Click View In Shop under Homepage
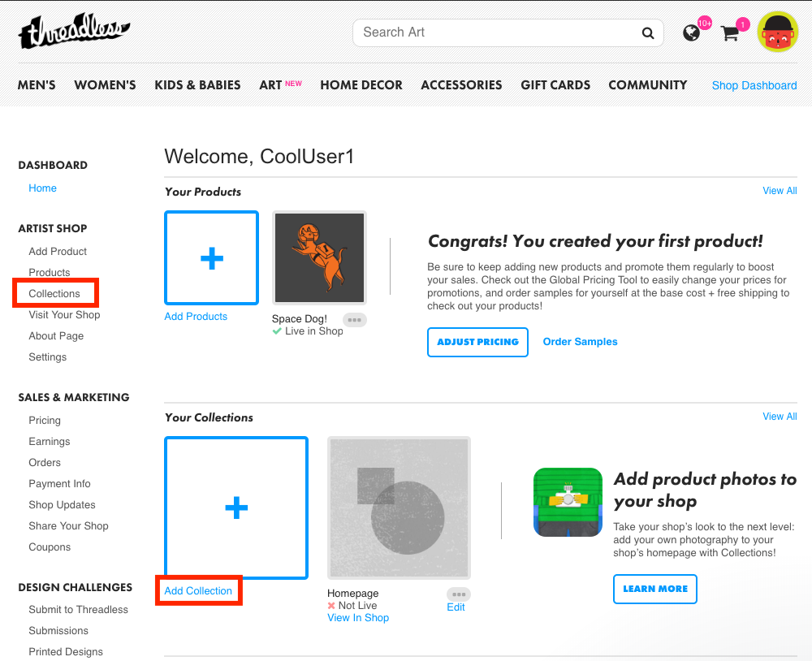The height and width of the screenshot is (661, 812). 358,618
